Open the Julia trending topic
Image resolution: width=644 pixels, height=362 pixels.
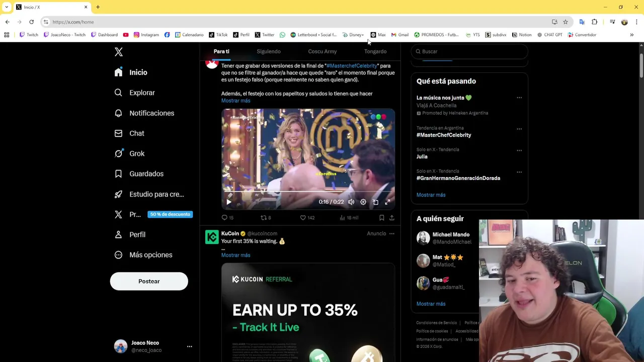coord(422,156)
